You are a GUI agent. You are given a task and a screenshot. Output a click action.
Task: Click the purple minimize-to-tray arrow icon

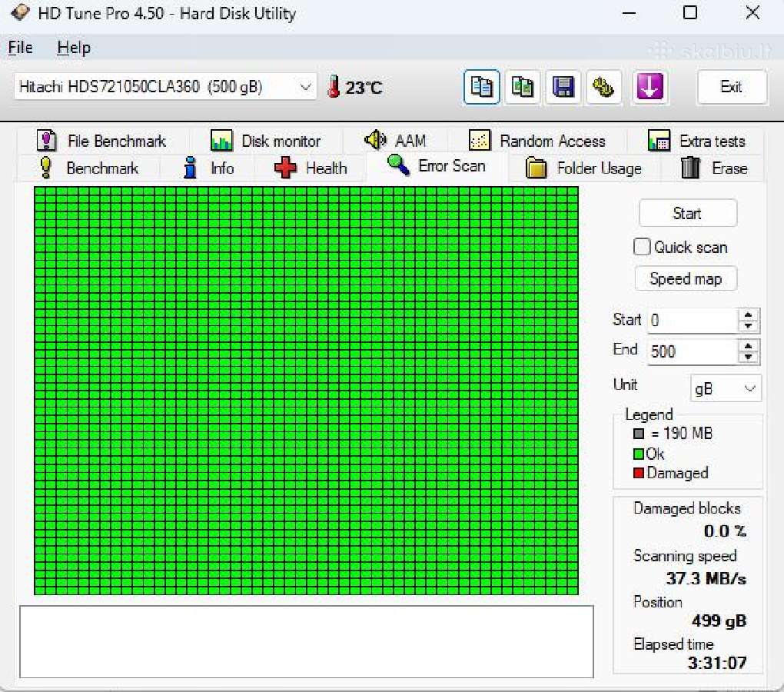649,87
